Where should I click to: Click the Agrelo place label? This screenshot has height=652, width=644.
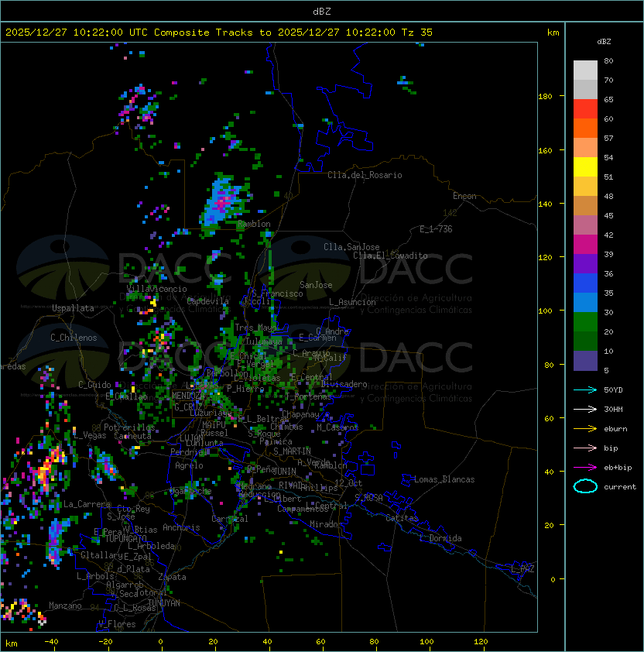point(189,465)
